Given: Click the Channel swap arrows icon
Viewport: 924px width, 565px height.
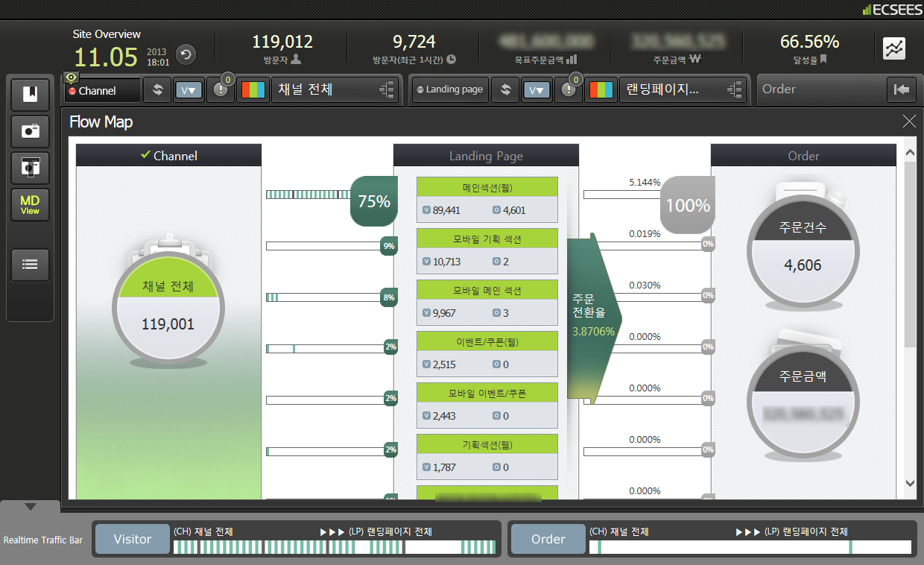Looking at the screenshot, I should 157,90.
